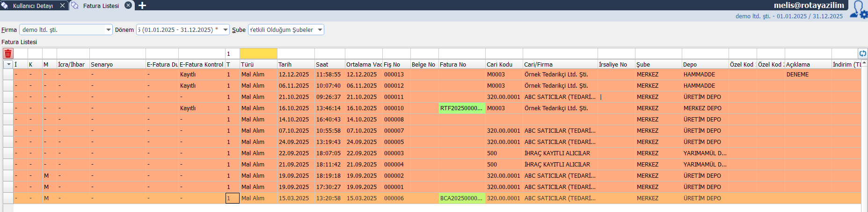Screen dimensions: 868x212
Task: Sort by the Tarih column header
Action: (x=295, y=64)
